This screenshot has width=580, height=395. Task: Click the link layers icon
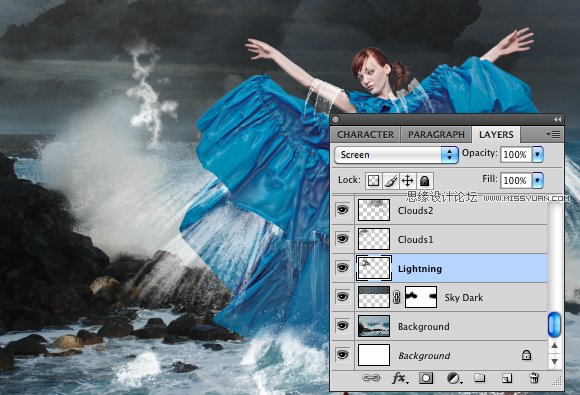371,378
